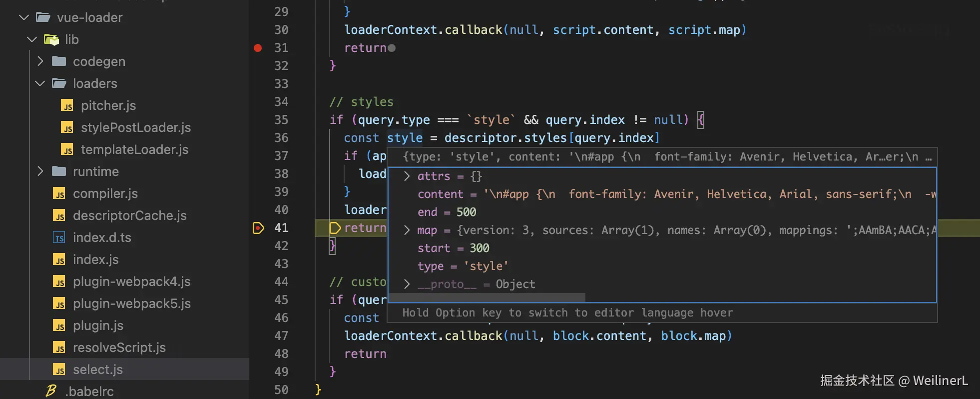Click the JS icon beside compiler.js
The height and width of the screenshot is (399, 980).
click(x=59, y=193)
